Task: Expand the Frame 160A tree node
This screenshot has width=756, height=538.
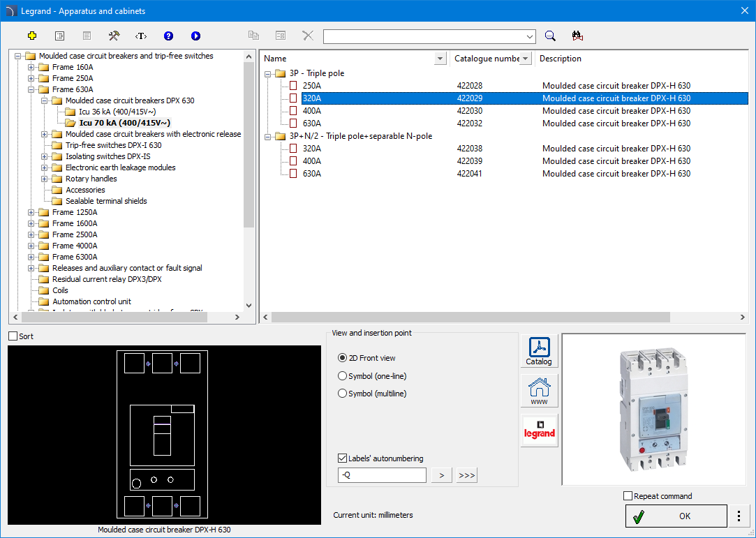Action: 31,67
